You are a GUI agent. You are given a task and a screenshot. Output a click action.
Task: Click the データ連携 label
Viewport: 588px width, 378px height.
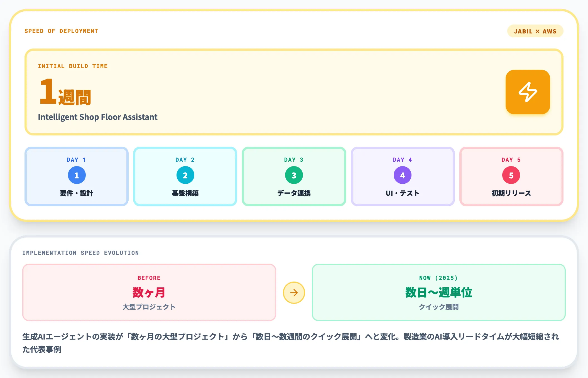pyautogui.click(x=294, y=193)
